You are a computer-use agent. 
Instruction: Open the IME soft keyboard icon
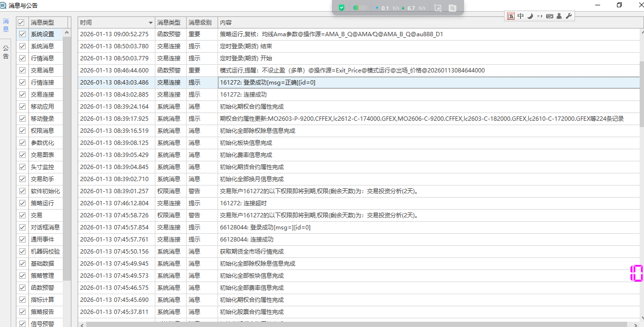coord(549,16)
